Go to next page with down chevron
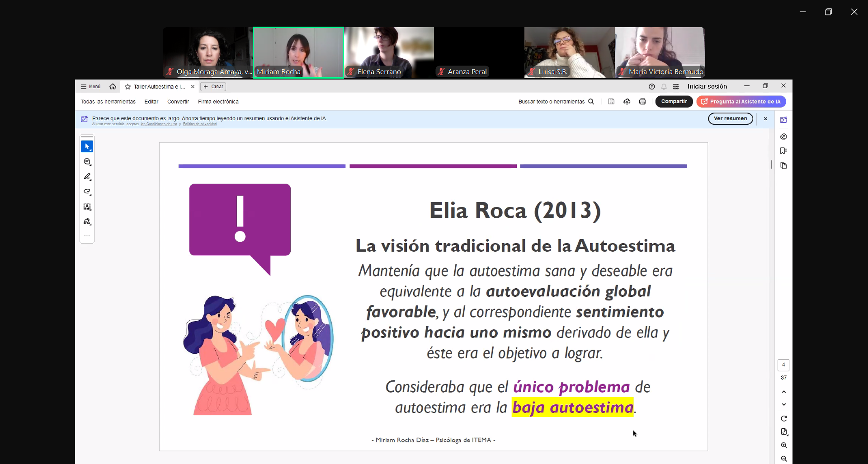 (x=784, y=404)
